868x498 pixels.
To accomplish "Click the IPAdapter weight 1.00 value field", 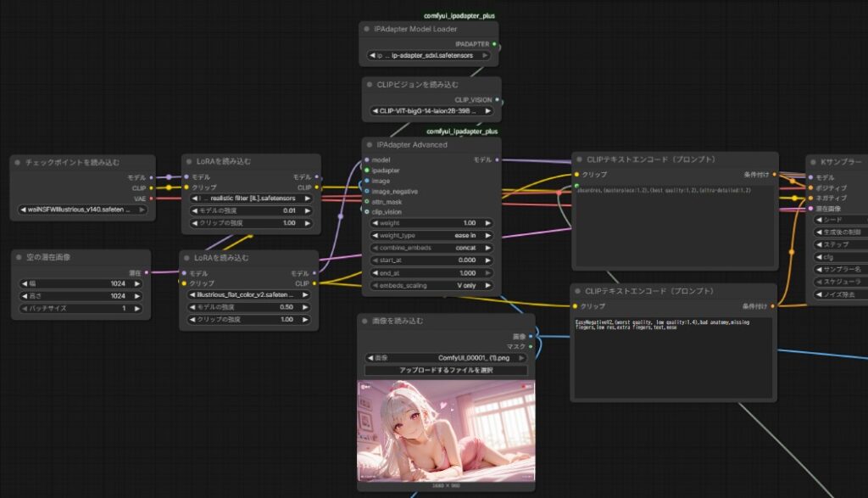I will [x=432, y=222].
